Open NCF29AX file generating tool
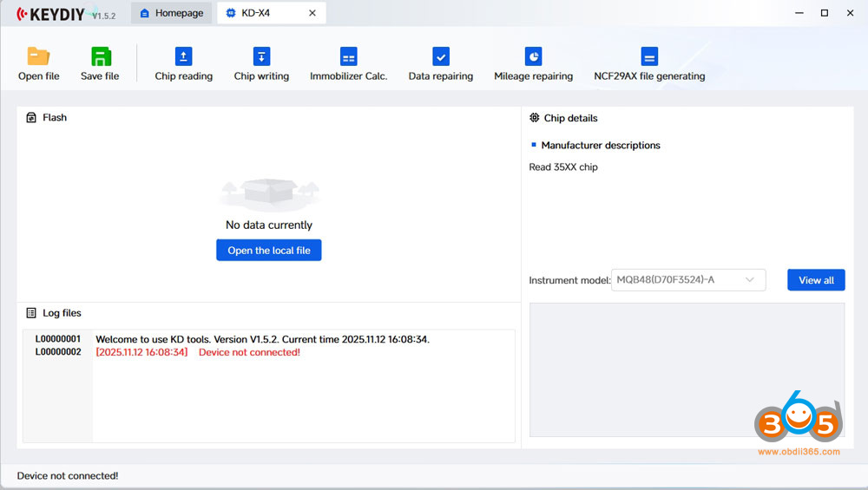This screenshot has height=490, width=868. coord(648,57)
